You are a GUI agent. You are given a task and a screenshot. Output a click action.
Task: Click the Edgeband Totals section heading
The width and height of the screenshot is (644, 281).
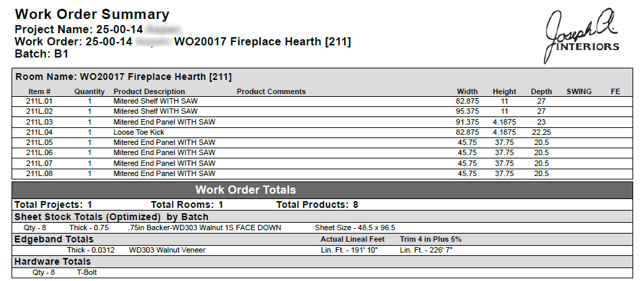point(53,239)
